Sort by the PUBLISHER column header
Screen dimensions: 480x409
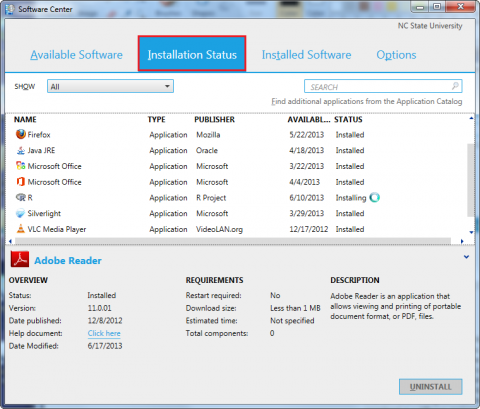(215, 120)
